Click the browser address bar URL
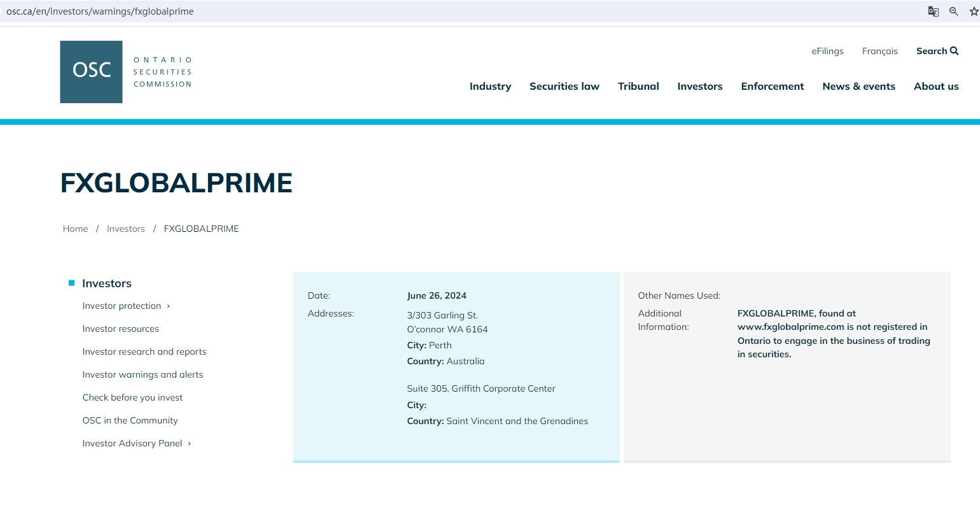980x512 pixels. [x=100, y=11]
